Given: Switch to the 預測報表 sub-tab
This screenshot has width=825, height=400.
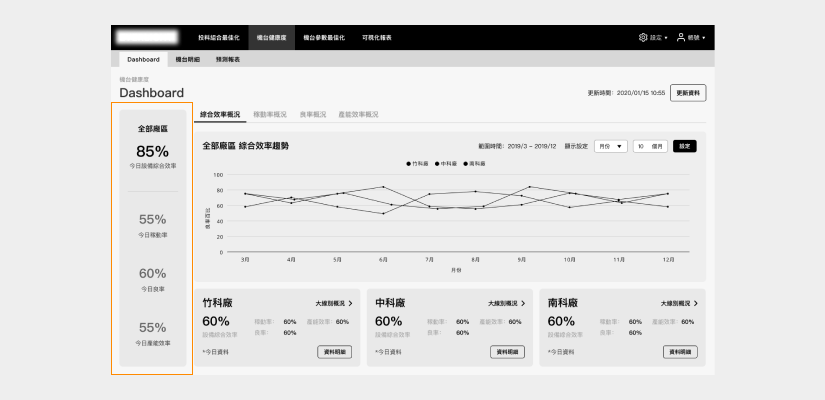Looking at the screenshot, I should pyautogui.click(x=228, y=59).
